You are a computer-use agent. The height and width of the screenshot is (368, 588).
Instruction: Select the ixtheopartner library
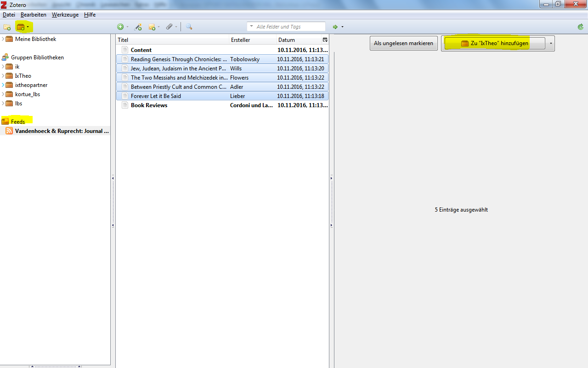[31, 85]
